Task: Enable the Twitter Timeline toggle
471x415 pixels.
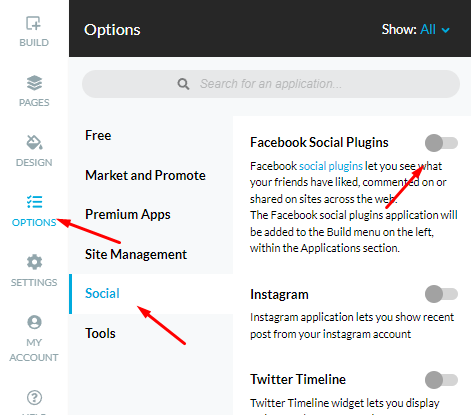Action: pyautogui.click(x=441, y=380)
